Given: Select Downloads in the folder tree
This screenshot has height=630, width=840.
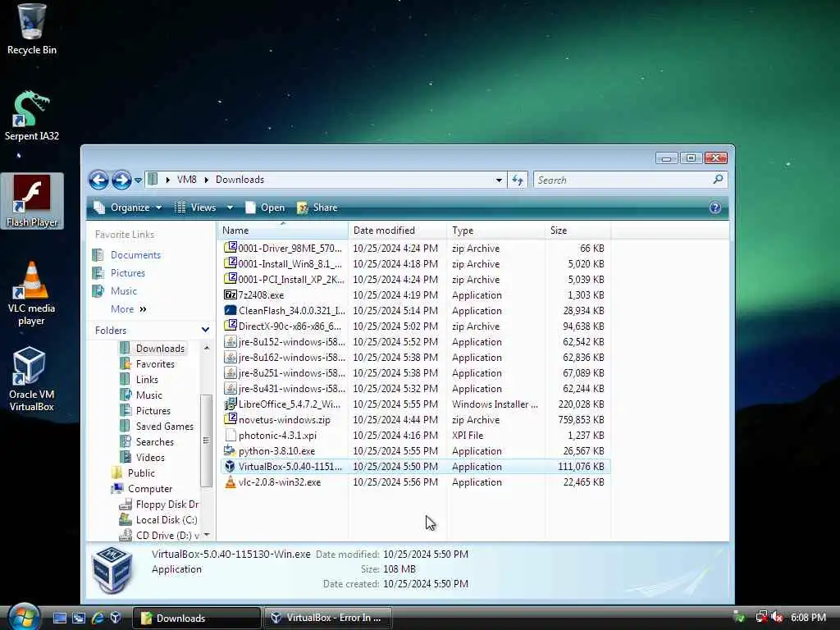Looking at the screenshot, I should pyautogui.click(x=160, y=348).
